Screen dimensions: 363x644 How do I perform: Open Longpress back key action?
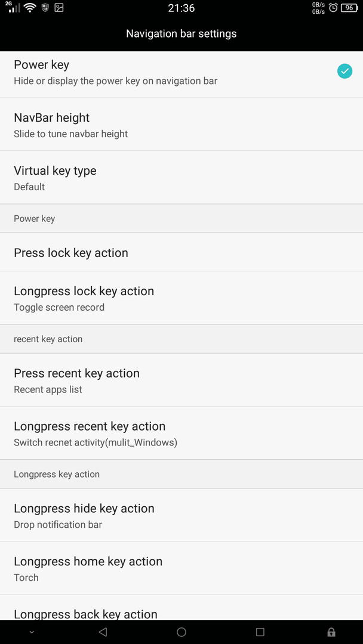[x=181, y=608]
